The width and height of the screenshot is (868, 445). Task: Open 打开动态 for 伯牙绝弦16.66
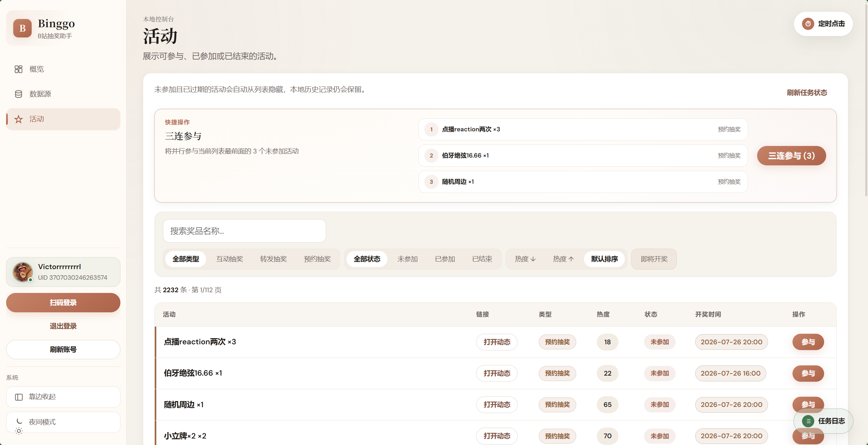coord(497,374)
